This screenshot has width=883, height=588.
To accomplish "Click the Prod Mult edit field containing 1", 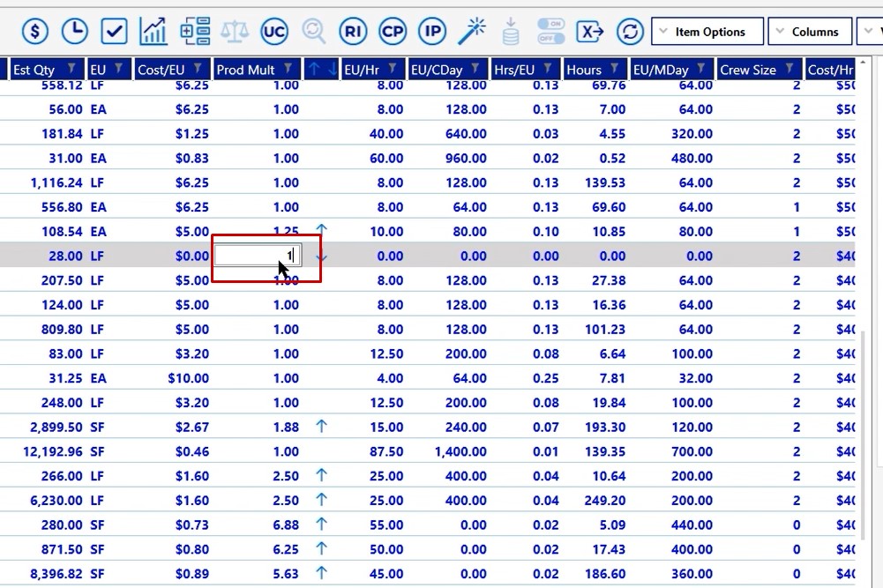I will point(257,256).
